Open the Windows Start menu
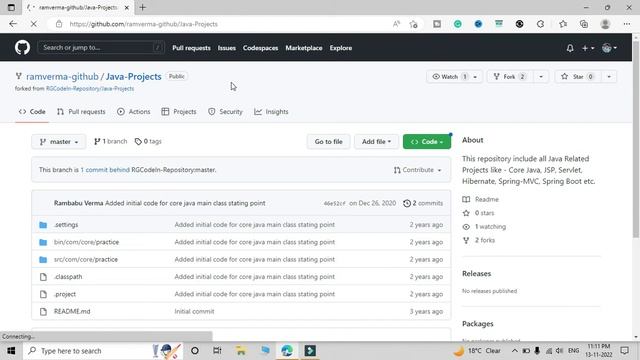Screen dimensions: 640x360 [11, 351]
